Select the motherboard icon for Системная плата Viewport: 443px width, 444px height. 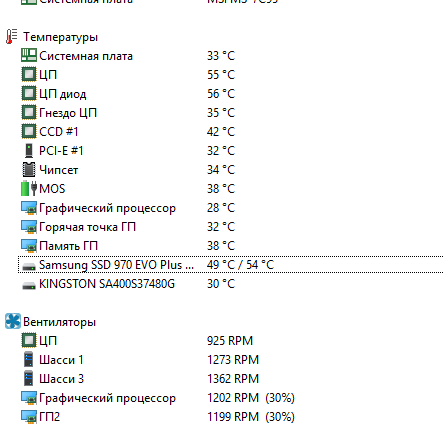point(29,55)
